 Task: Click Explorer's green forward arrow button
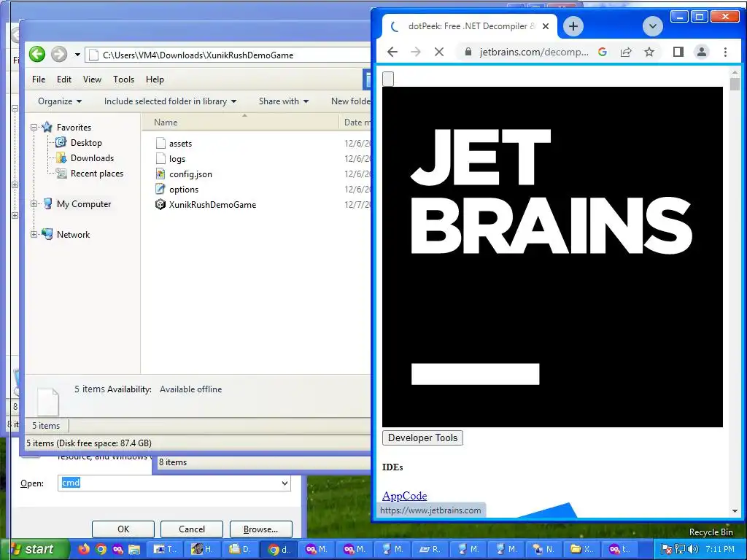59,54
